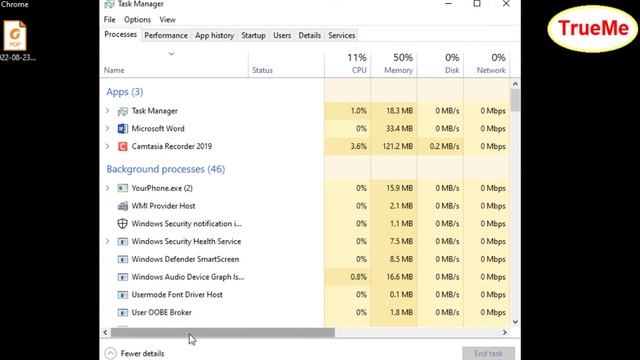
Task: Click the Windows Defender SmartScreen icon
Action: 122,259
